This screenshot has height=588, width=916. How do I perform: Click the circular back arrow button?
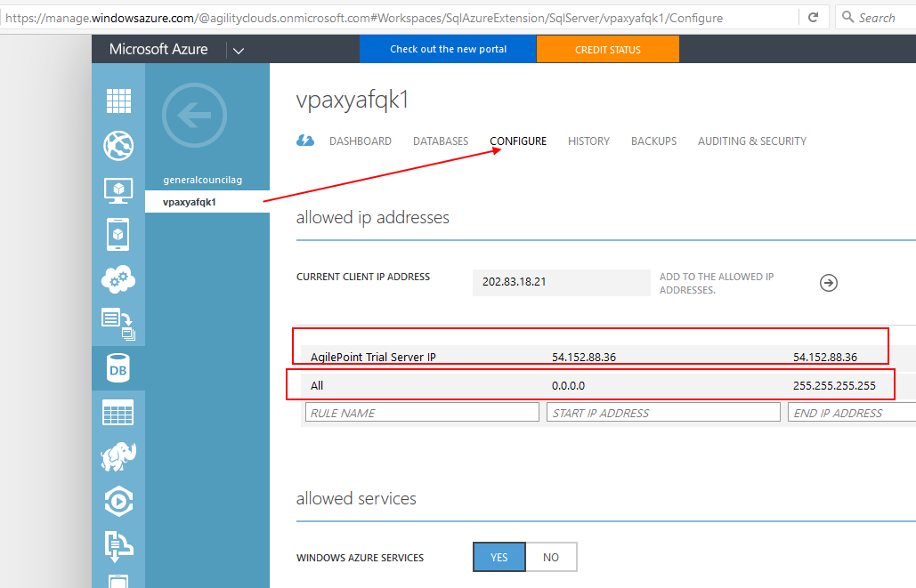[194, 116]
